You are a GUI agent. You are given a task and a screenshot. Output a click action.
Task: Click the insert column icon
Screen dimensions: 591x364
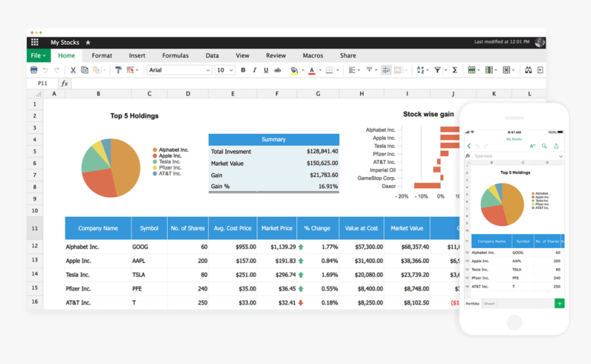click(489, 70)
